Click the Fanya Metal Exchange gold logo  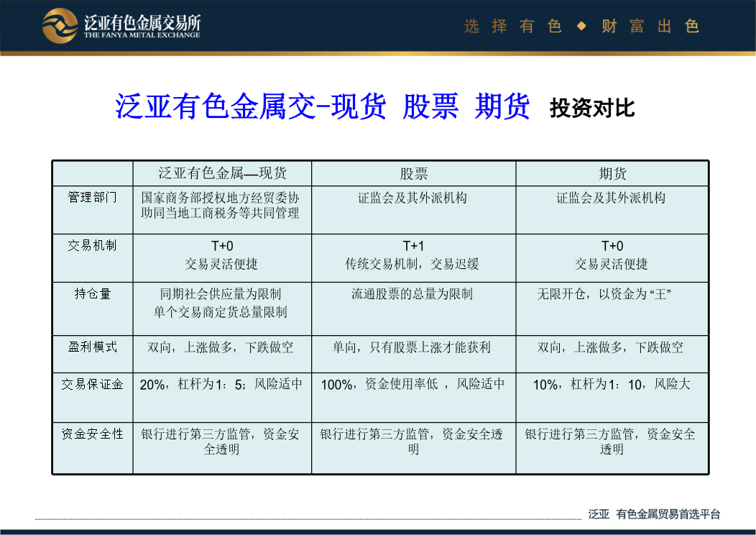coord(60,26)
